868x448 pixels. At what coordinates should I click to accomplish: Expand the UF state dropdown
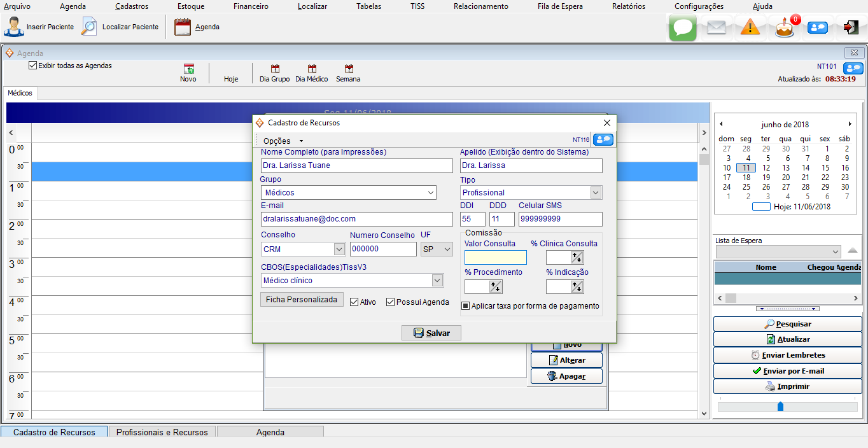447,249
